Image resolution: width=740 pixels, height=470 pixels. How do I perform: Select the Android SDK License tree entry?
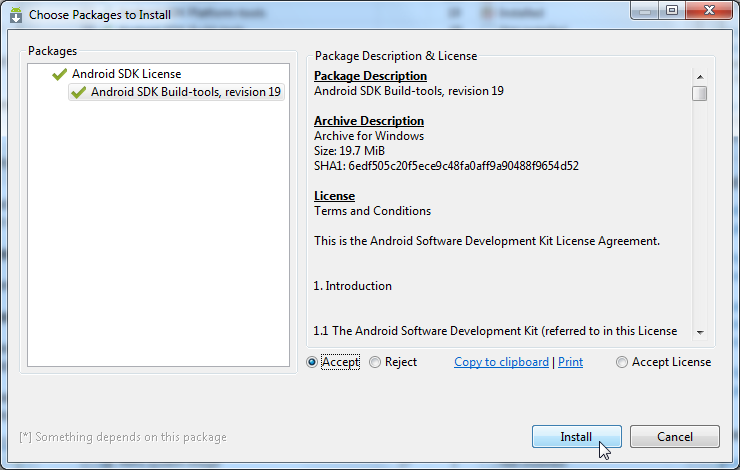click(x=126, y=74)
